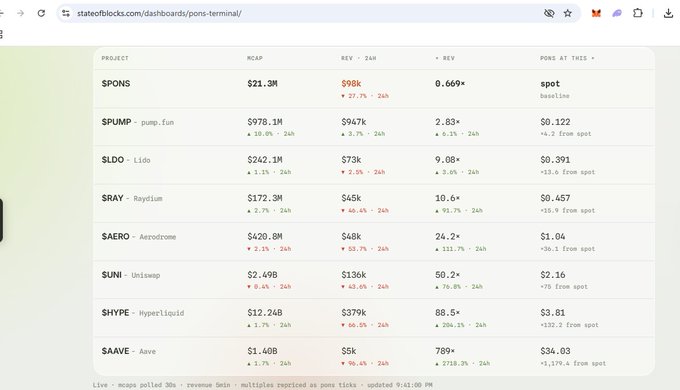Viewport: 680px width, 390px height.
Task: Click the $420.8M market cap value
Action: point(265,237)
